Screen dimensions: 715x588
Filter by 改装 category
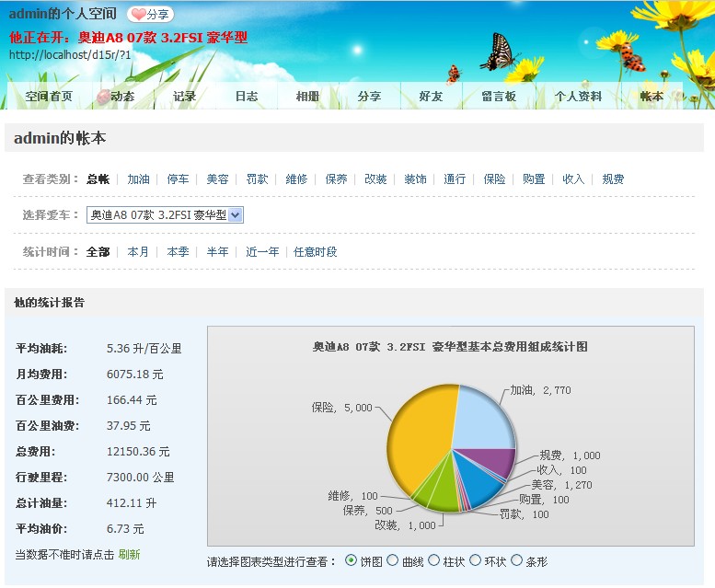tap(375, 179)
